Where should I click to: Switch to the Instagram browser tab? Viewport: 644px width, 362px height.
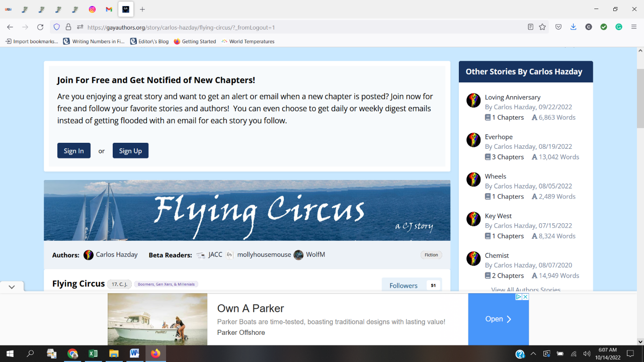pyautogui.click(x=92, y=9)
